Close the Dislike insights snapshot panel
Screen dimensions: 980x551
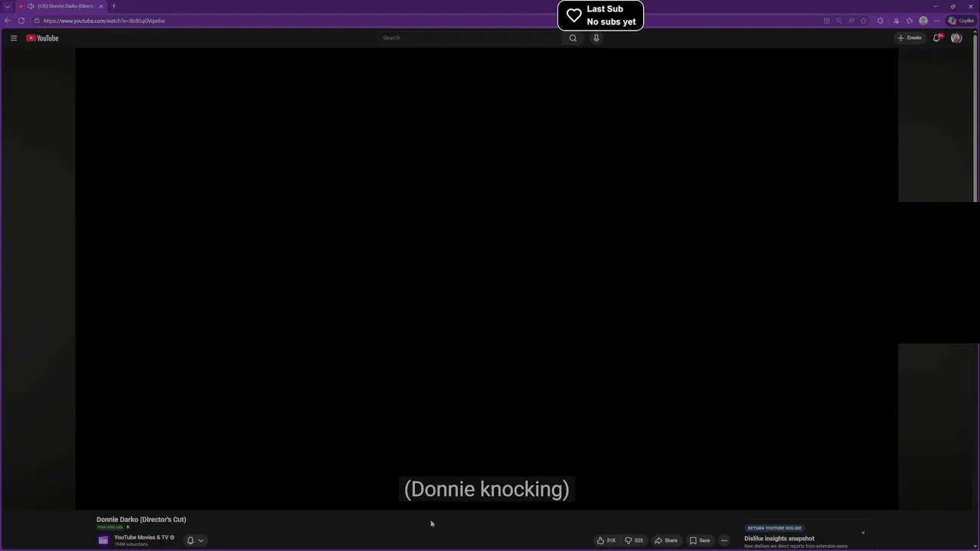[863, 533]
